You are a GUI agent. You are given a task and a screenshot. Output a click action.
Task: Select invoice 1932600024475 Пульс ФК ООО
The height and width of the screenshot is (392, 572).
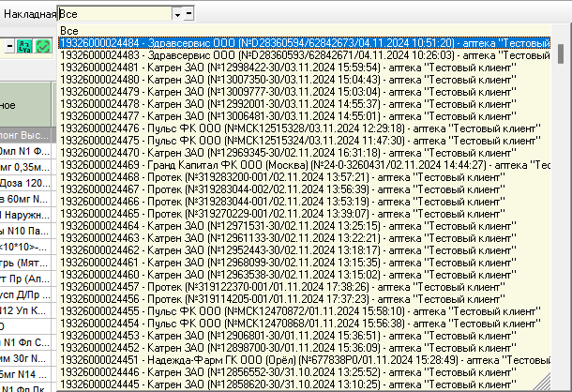tap(304, 141)
